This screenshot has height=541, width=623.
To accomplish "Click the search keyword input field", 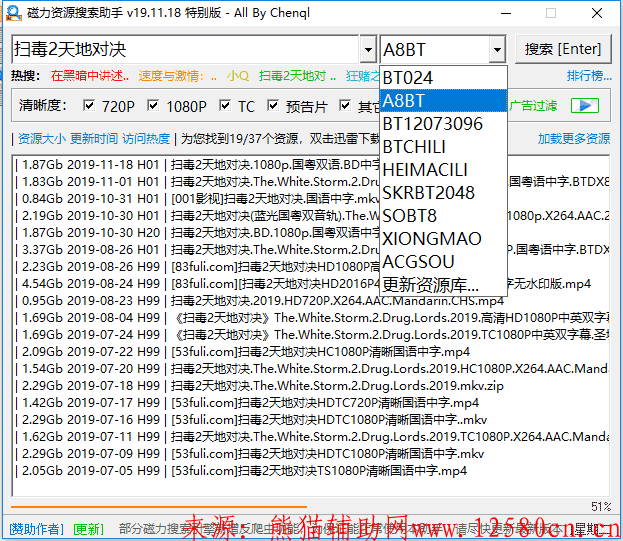I will [x=185, y=49].
